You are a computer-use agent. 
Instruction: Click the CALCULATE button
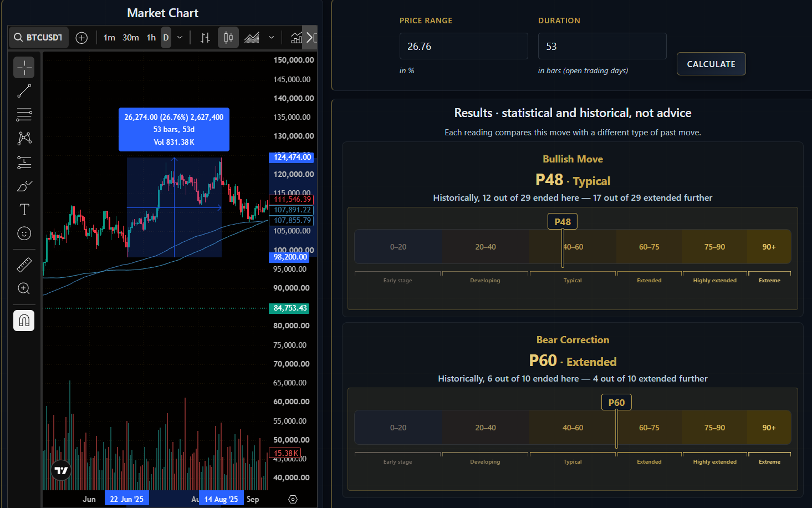tap(711, 64)
